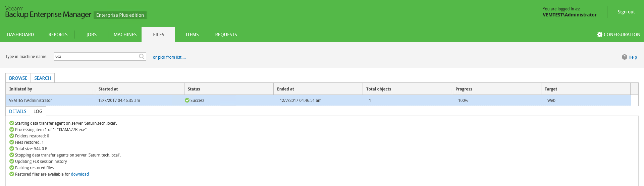Image resolution: width=644 pixels, height=186 pixels.
Task: Switch to the Search sub-tab
Action: point(43,78)
